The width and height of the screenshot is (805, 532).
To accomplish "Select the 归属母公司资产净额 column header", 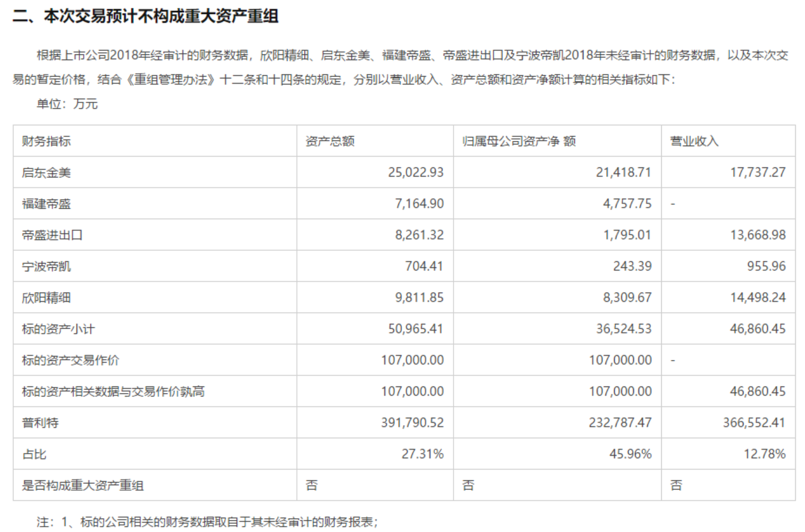I will coord(519,141).
